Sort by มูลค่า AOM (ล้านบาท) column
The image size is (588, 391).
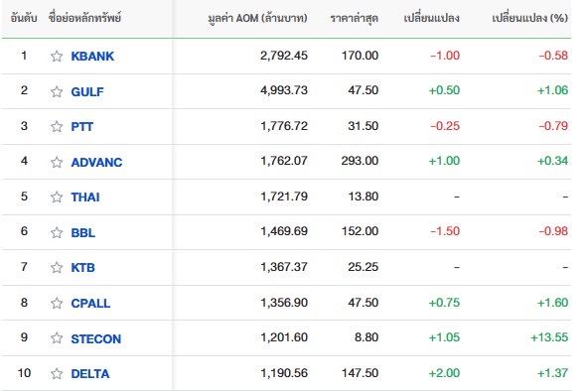point(257,18)
